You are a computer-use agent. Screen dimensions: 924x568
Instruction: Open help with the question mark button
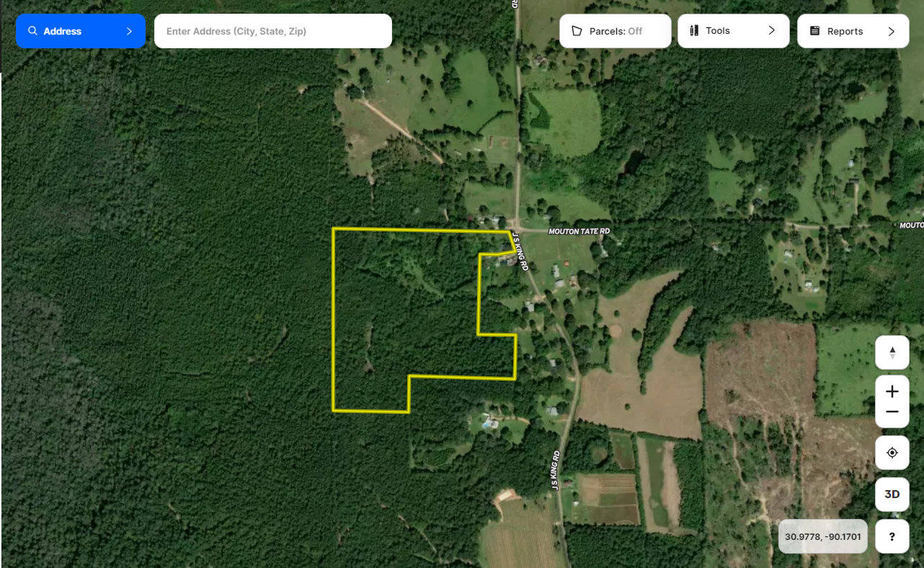(x=892, y=536)
